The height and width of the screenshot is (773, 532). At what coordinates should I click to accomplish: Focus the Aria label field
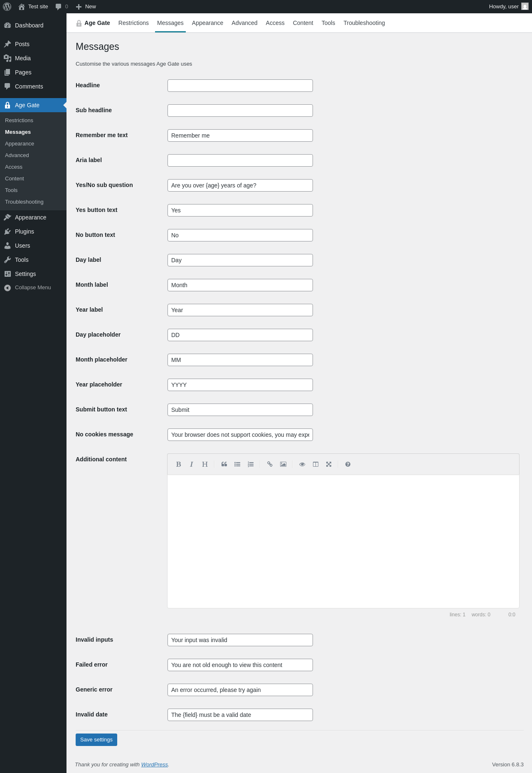pyautogui.click(x=240, y=160)
